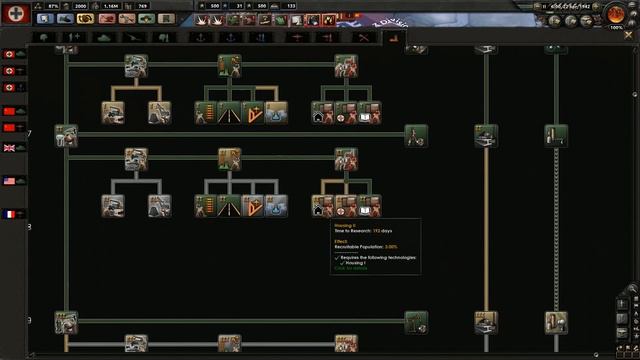
Task: Toggle the game pause button beside date
Action: click(544, 6)
